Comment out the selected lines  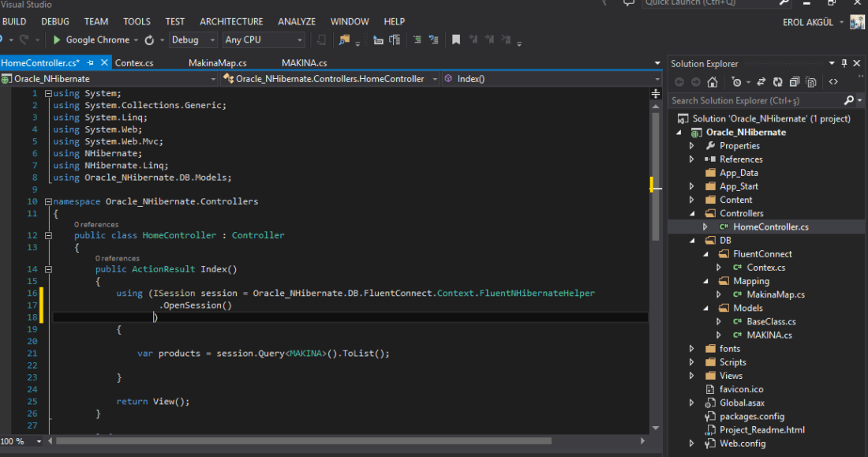(417, 39)
